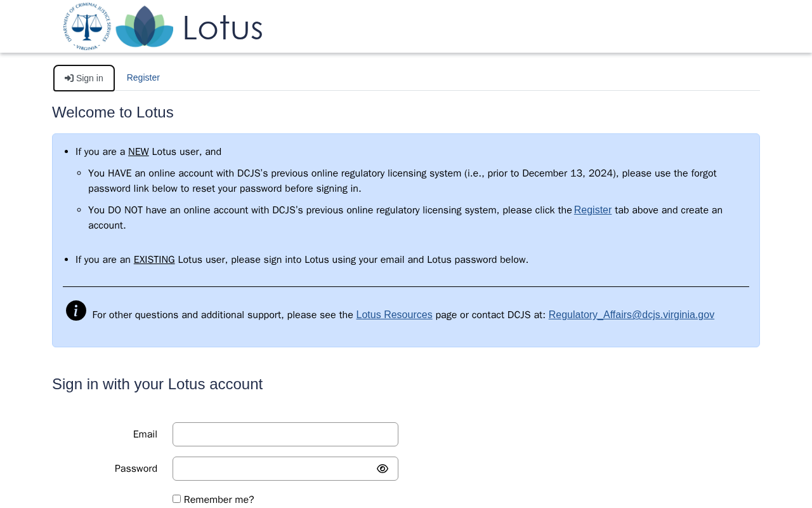Click the Password field label
Image resolution: width=812 pixels, height=508 pixels.
click(x=136, y=469)
